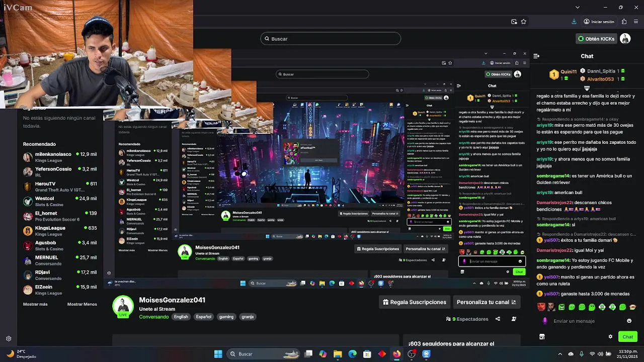Open the RDjavi recommended channel
Screen dimensions: 644x362
(x=60, y=275)
